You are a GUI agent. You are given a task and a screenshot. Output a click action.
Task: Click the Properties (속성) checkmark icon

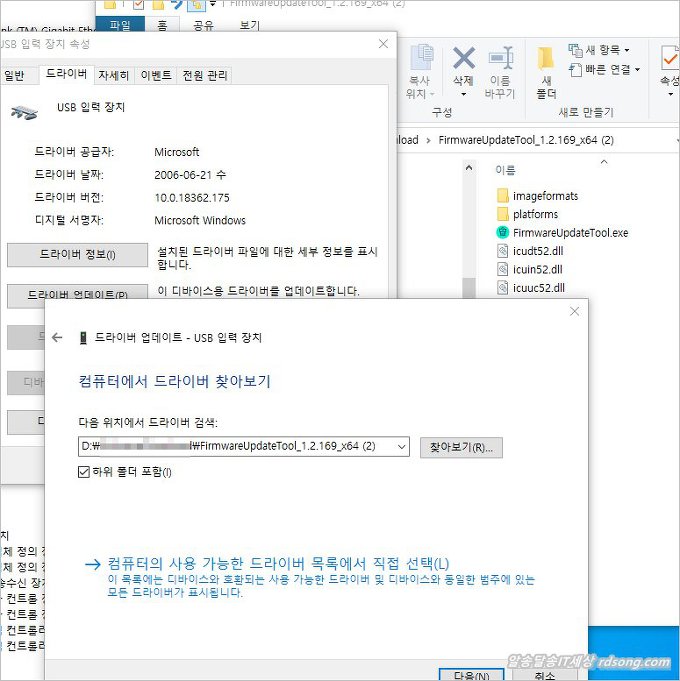click(x=665, y=62)
